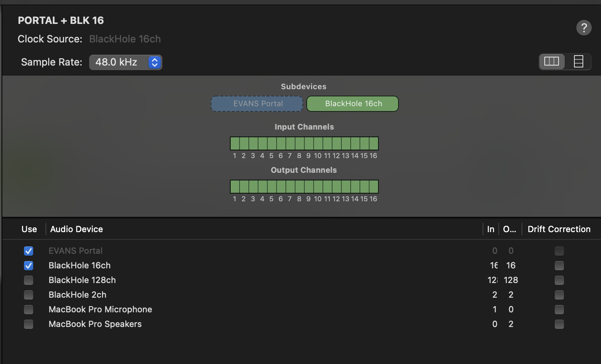Image resolution: width=601 pixels, height=364 pixels.
Task: Click input channel box 1
Action: 235,143
